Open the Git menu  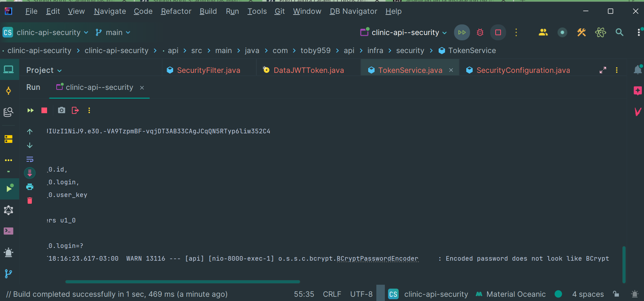coord(280,11)
